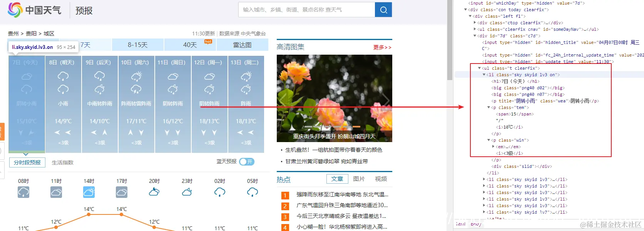This screenshot has height=231, width=644.
Task: Click the 贵阳 breadcrumb link
Action: click(31, 33)
